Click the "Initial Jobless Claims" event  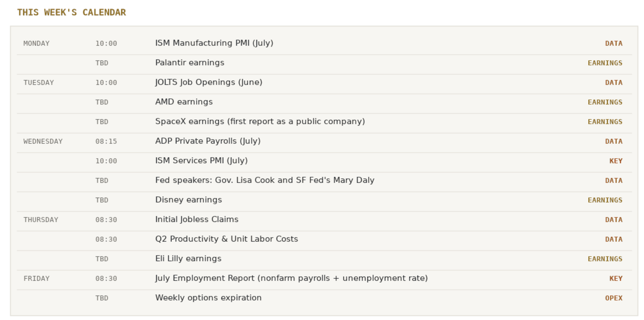point(197,219)
